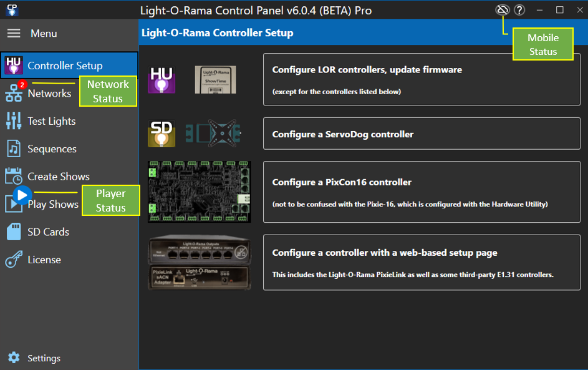Open the License key icon
This screenshot has width=588, height=370.
(14, 260)
